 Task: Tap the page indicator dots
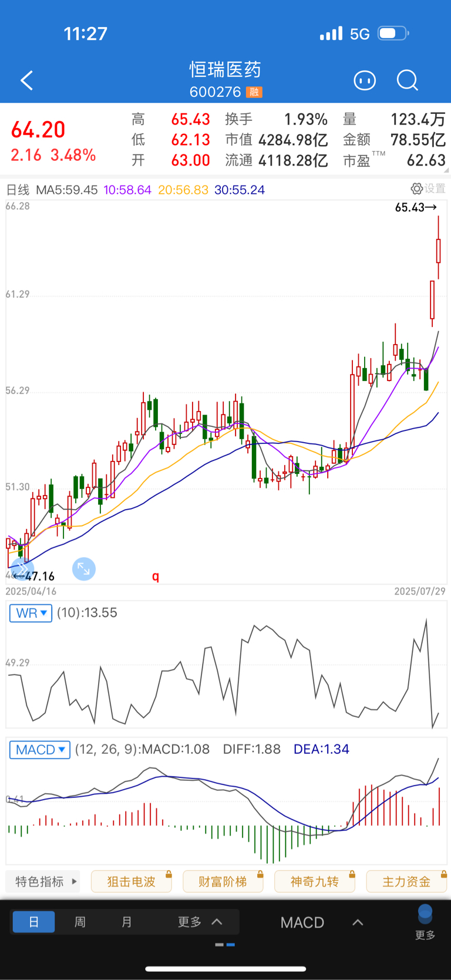[225, 945]
